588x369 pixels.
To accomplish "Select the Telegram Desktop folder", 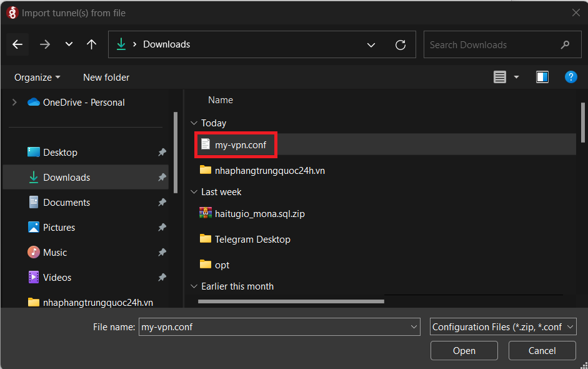I will pyautogui.click(x=245, y=239).
